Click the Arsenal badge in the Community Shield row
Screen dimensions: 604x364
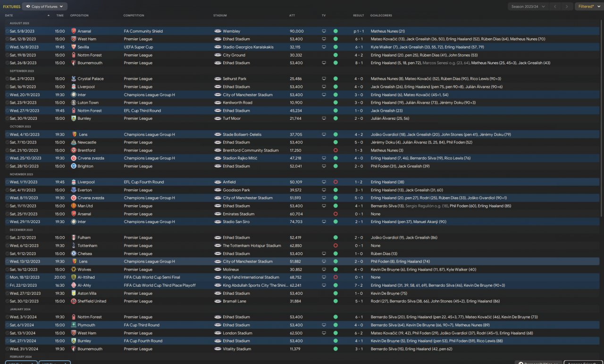pyautogui.click(x=73, y=31)
